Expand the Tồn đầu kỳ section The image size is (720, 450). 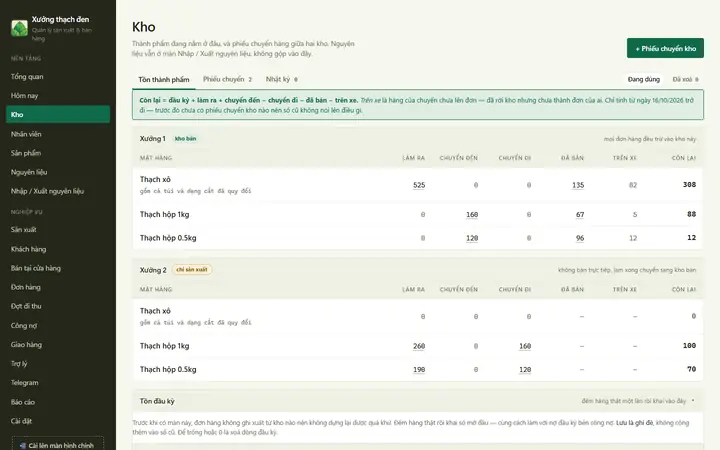[x=418, y=401]
